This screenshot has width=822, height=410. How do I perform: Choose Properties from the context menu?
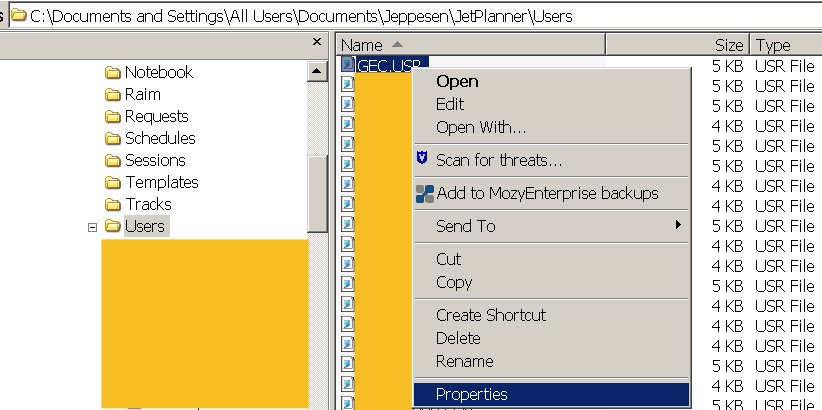[471, 395]
